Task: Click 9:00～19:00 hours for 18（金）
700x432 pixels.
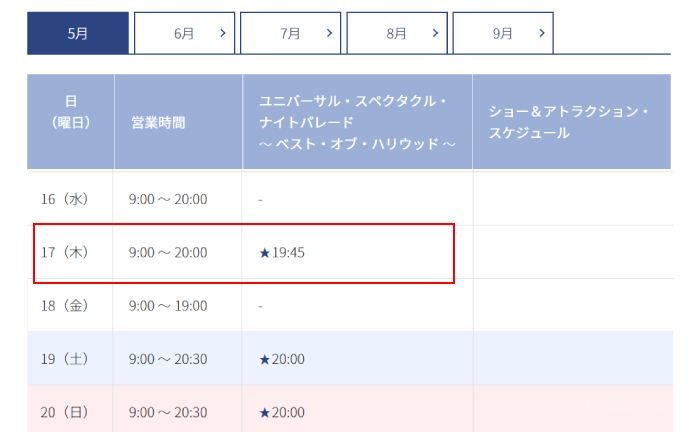Action: coord(168,306)
